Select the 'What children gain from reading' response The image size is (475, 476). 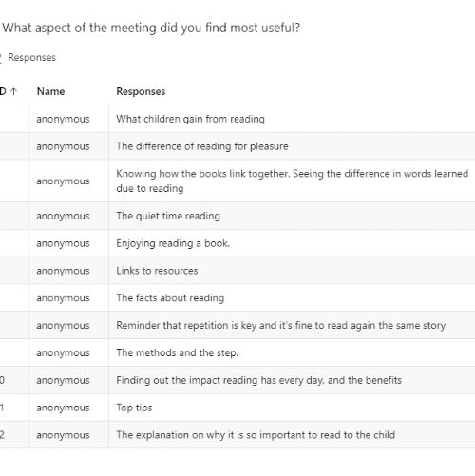190,119
